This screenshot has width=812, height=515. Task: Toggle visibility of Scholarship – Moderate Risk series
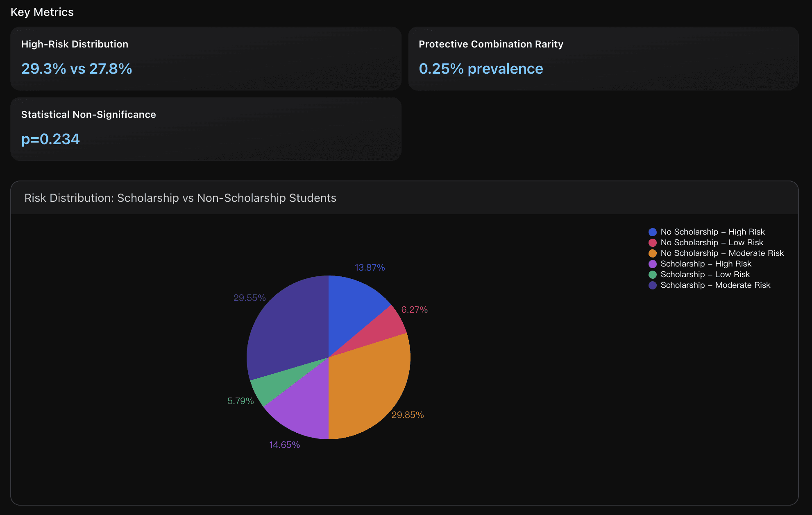tap(715, 285)
